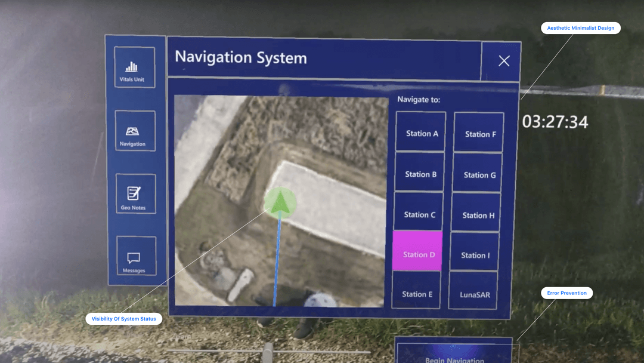
Task: Open the Messages chat icon
Action: 134,258
